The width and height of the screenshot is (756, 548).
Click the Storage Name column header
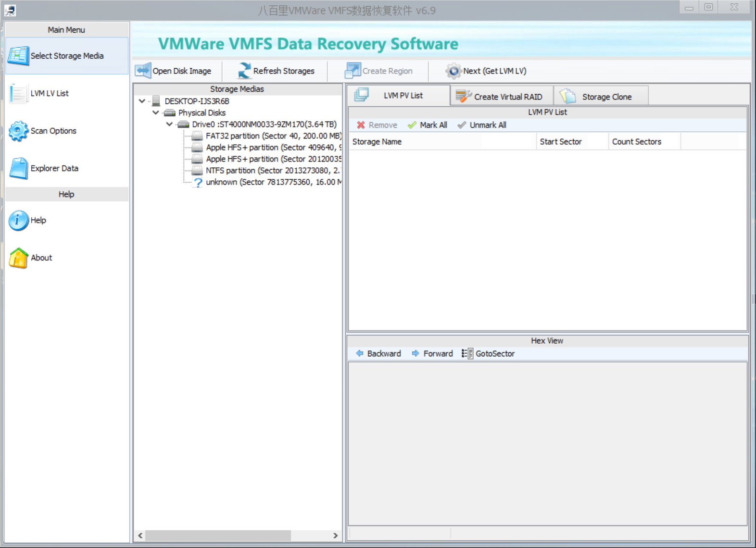pyautogui.click(x=442, y=142)
